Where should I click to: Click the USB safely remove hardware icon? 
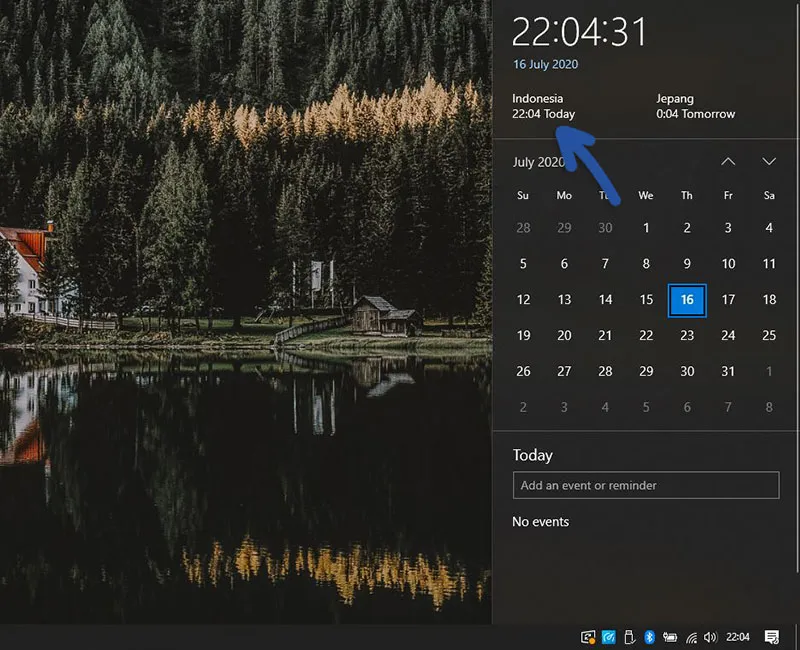coord(628,637)
